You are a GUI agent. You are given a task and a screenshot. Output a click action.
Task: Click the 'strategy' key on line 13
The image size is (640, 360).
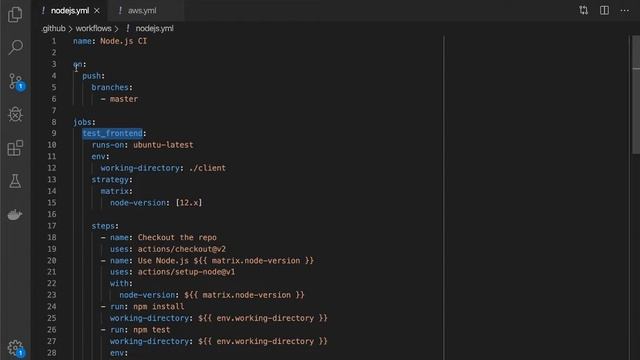coord(110,180)
